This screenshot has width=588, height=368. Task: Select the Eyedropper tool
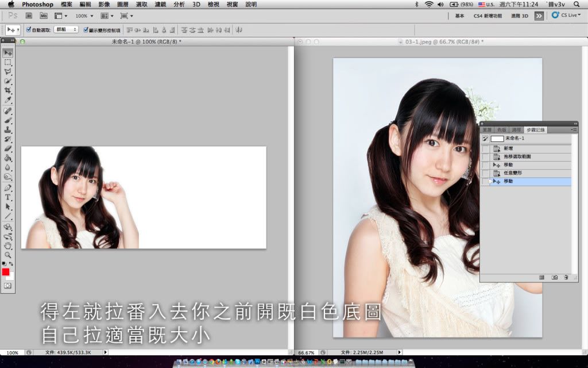[8, 100]
